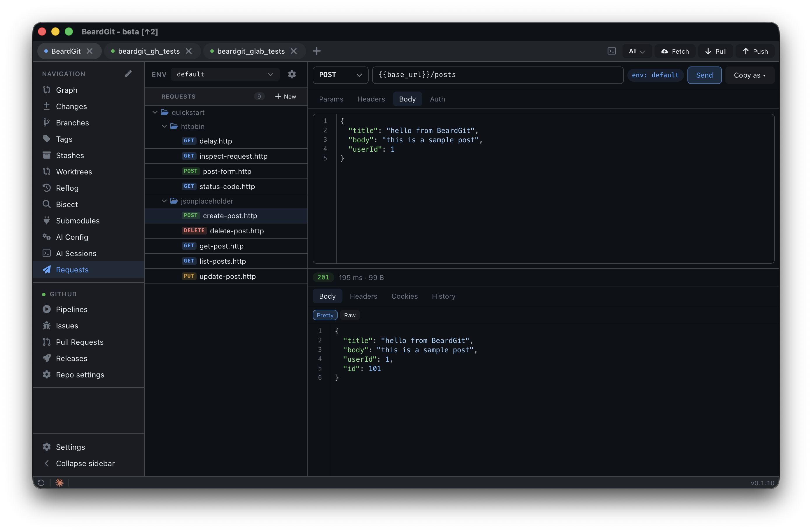
Task: Open the ENV default dropdown
Action: pos(225,74)
